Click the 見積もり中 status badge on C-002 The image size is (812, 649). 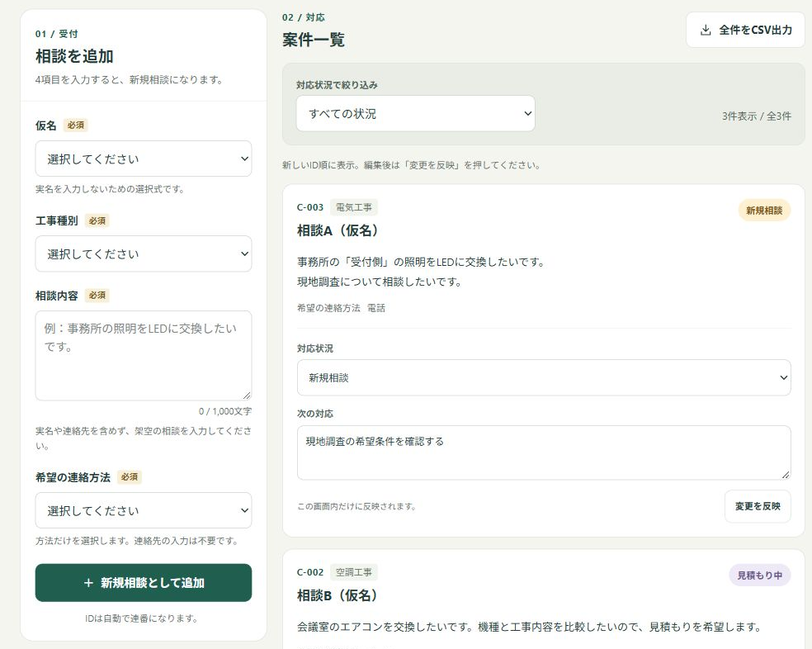pyautogui.click(x=760, y=576)
